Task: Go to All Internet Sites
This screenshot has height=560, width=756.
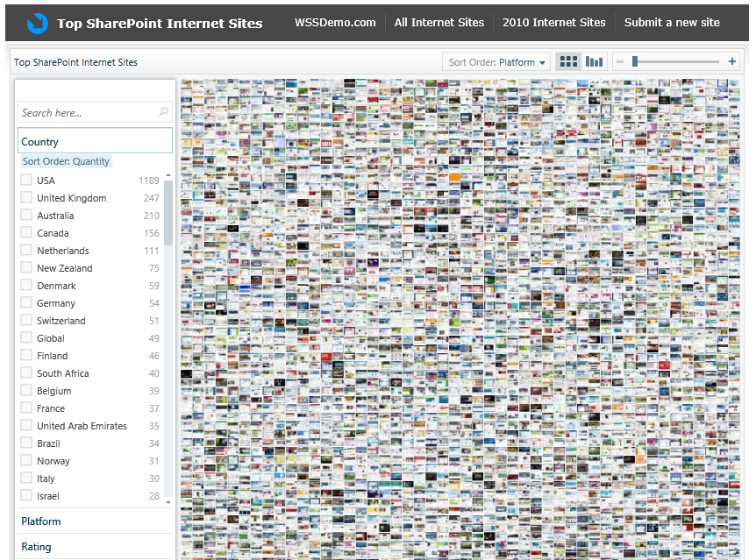Action: 439,23
